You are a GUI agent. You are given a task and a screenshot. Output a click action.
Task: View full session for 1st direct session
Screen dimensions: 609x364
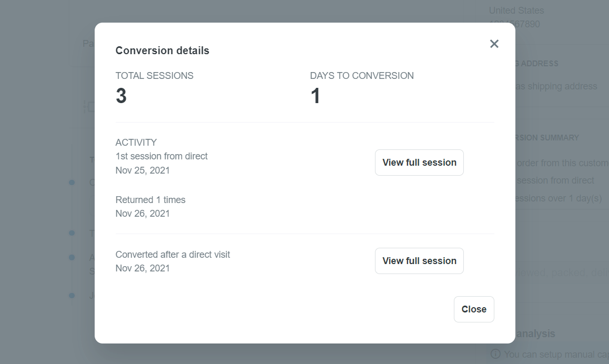point(419,163)
